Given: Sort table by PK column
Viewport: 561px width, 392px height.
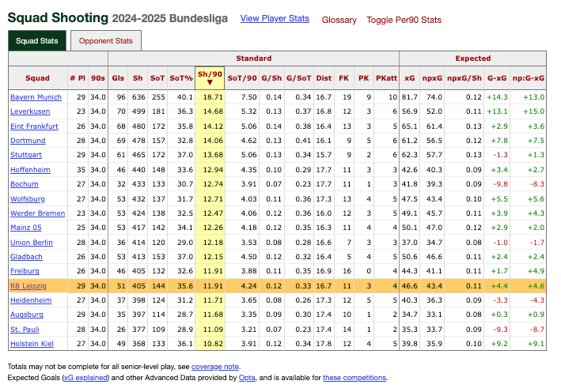Looking at the screenshot, I should [x=363, y=78].
